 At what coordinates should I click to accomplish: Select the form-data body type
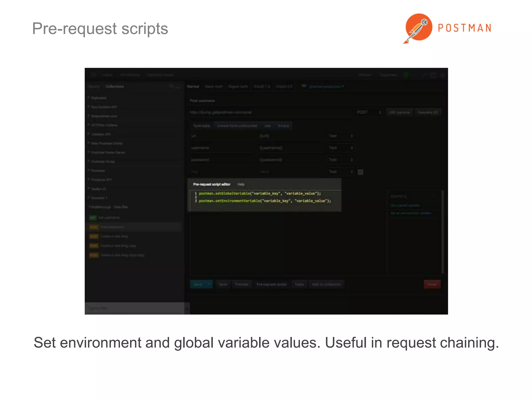pyautogui.click(x=202, y=126)
